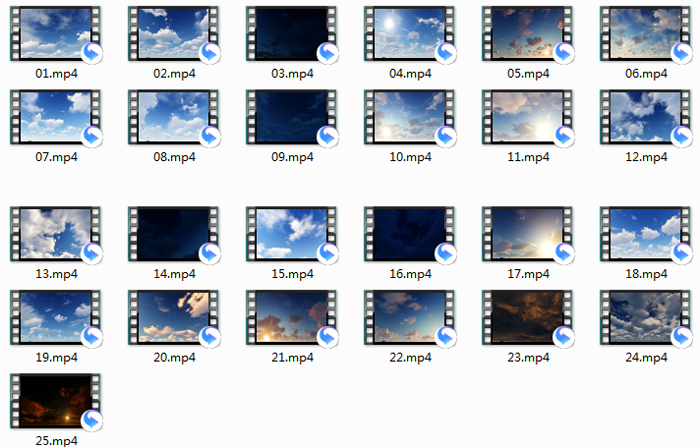The height and width of the screenshot is (447, 700).
Task: Select the 17.mp4 sunburst video icon
Action: pos(527,235)
